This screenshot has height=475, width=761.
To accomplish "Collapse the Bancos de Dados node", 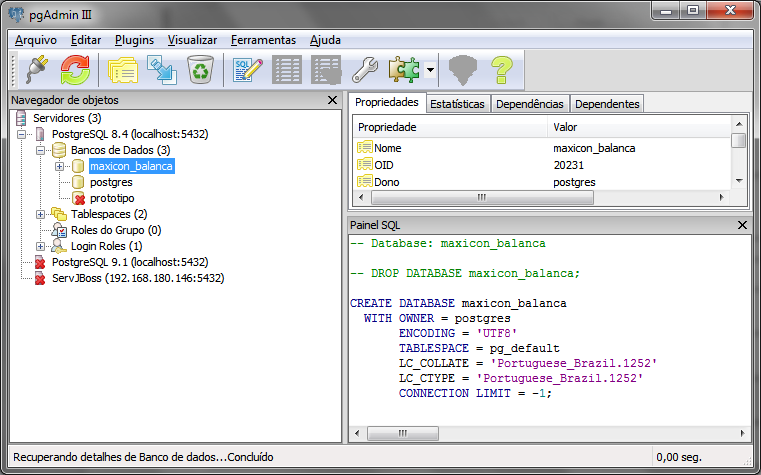I will coord(40,150).
